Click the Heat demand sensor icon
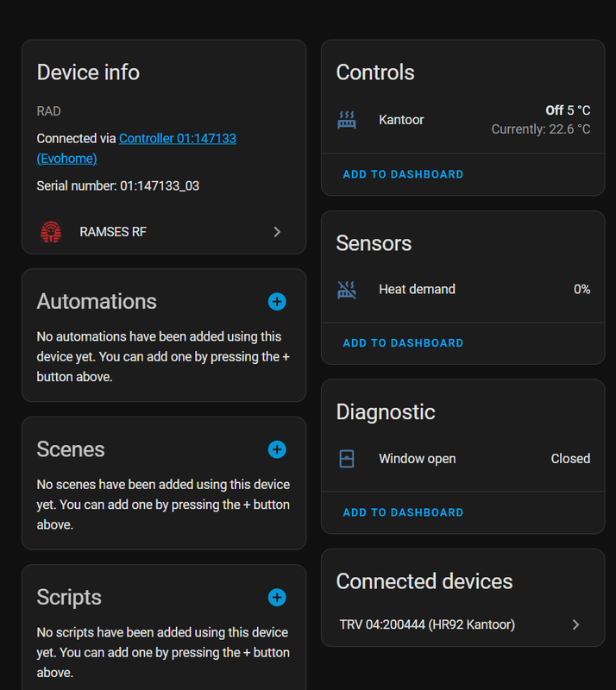The height and width of the screenshot is (690, 616). point(347,290)
